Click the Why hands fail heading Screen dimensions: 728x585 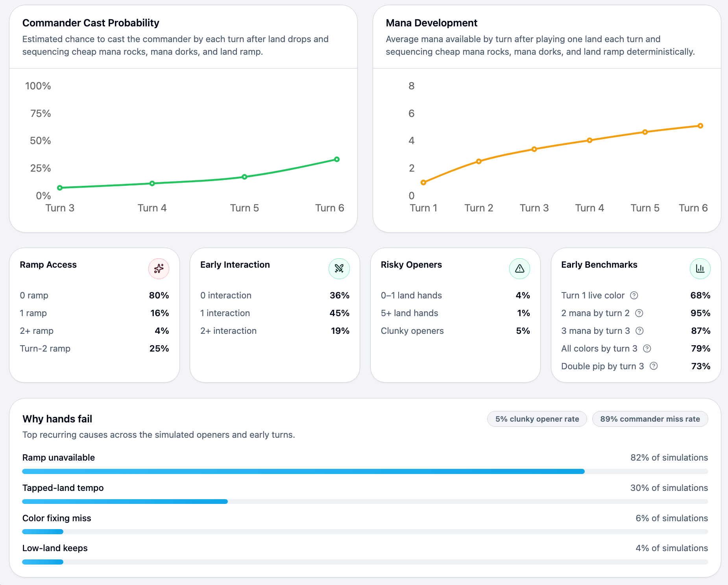(57, 419)
